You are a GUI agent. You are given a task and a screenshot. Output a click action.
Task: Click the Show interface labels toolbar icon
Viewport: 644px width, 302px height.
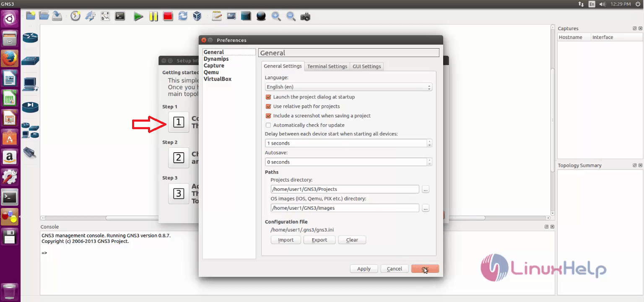90,16
